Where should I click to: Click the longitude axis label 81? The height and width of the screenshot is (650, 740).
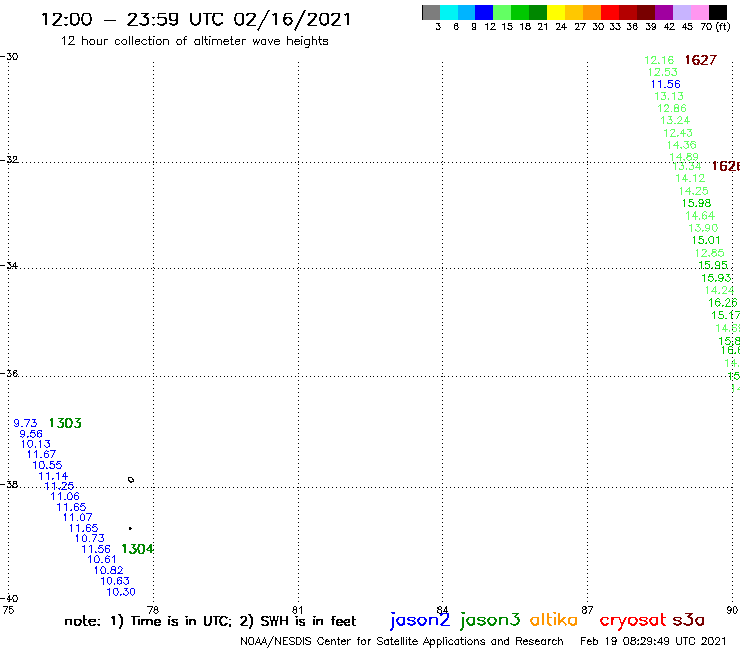[298, 610]
